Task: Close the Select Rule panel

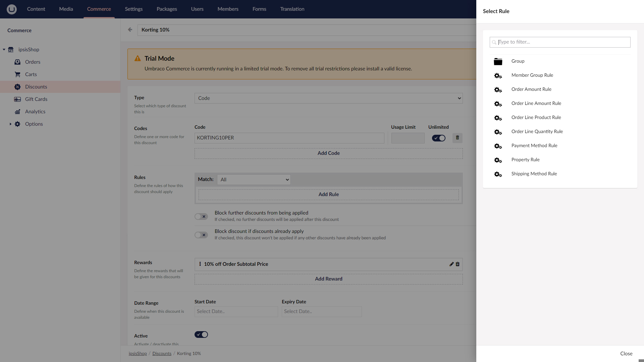Action: pos(627,354)
